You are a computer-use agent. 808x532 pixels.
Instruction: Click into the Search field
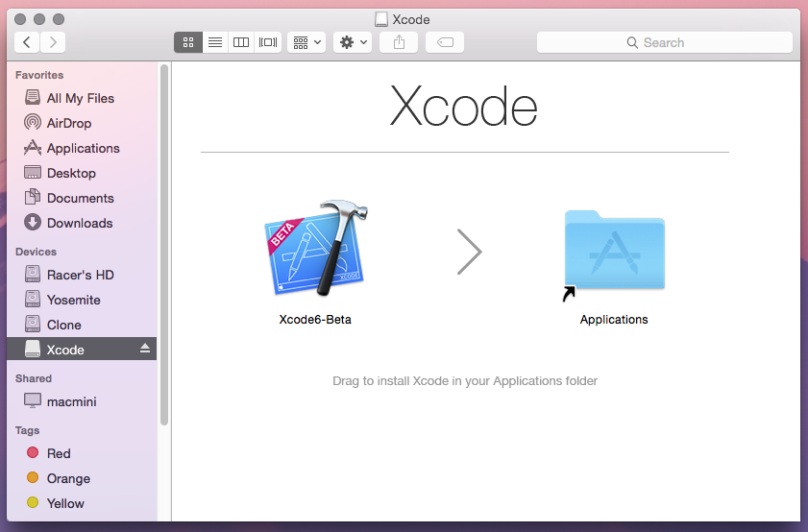click(665, 42)
